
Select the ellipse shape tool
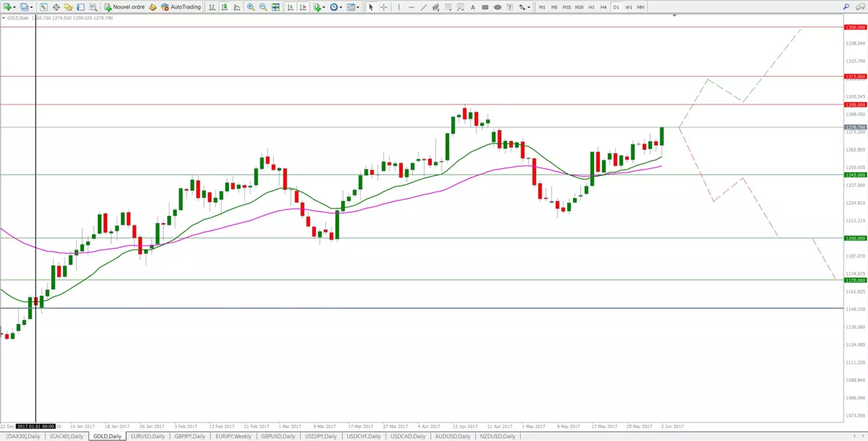[x=498, y=7]
